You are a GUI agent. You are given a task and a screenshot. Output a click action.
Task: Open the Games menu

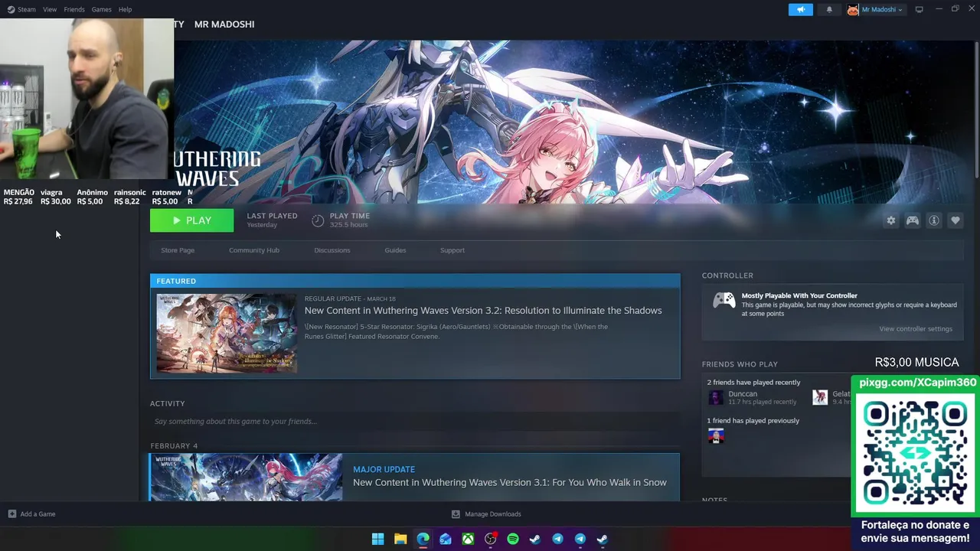pos(101,9)
